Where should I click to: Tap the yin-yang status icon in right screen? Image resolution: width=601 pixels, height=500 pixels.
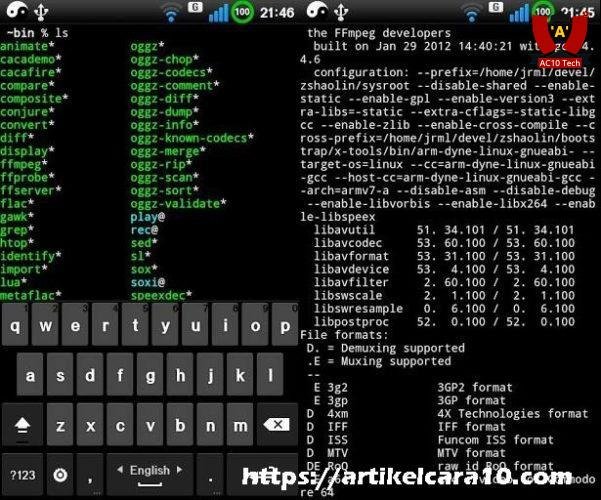tap(317, 10)
